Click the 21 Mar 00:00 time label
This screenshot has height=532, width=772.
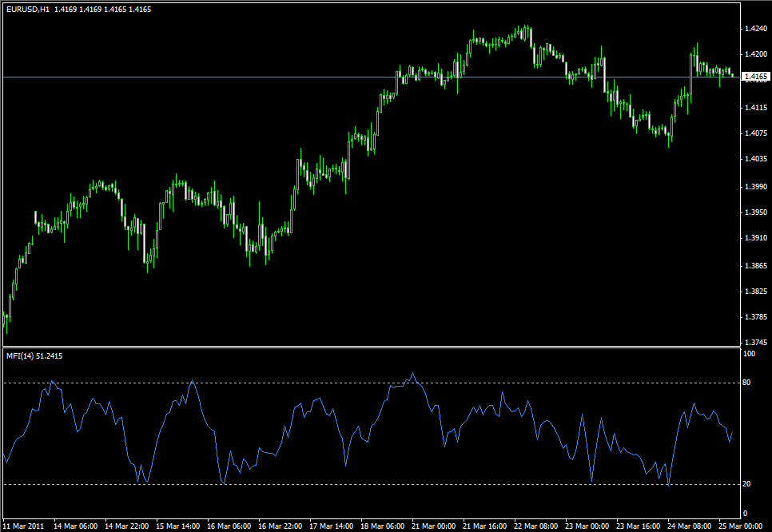point(434,526)
